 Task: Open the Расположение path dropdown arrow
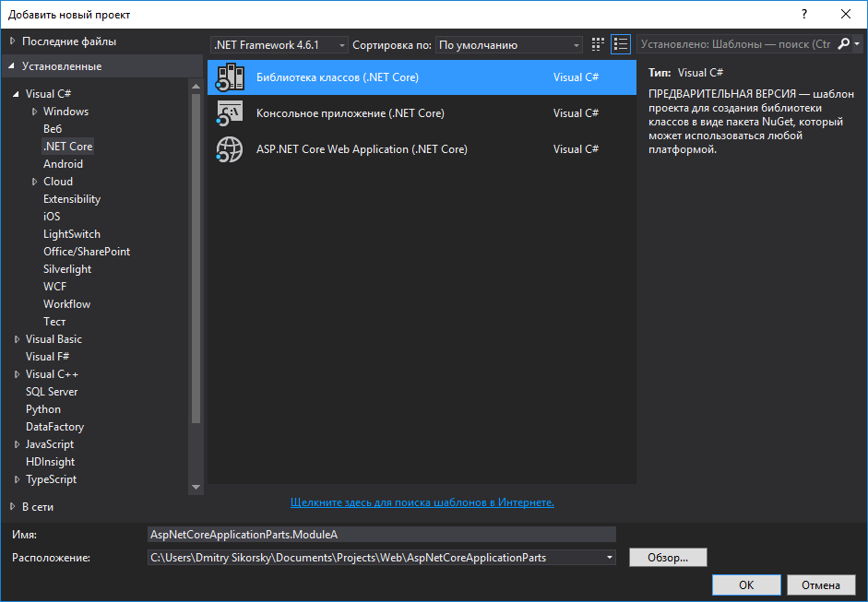(608, 557)
